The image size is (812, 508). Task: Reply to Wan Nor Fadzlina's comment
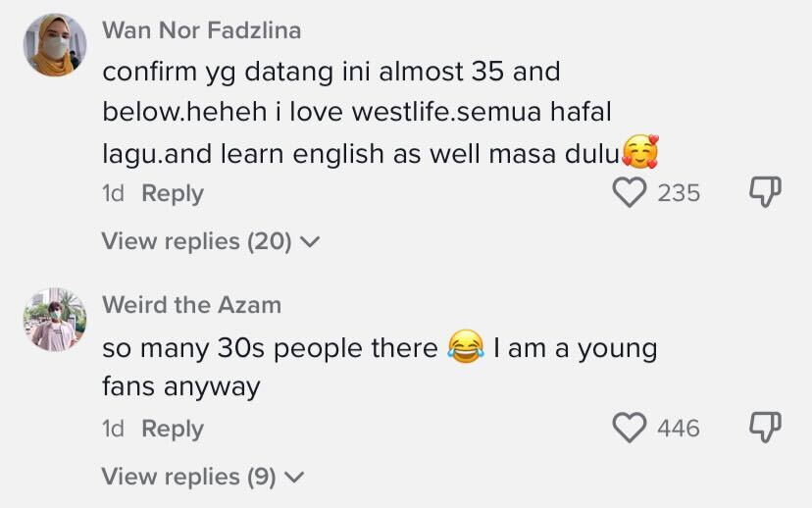[173, 193]
